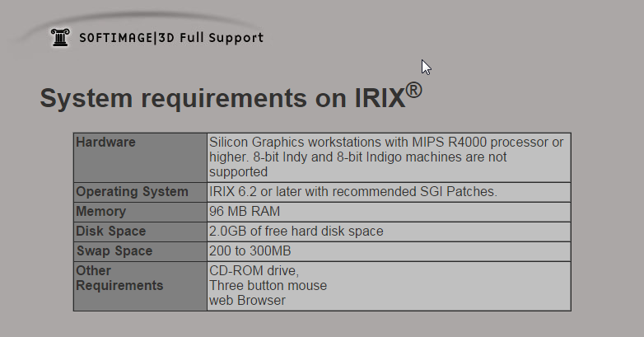The width and height of the screenshot is (644, 337).
Task: Select the Operating System row label
Action: 132,192
